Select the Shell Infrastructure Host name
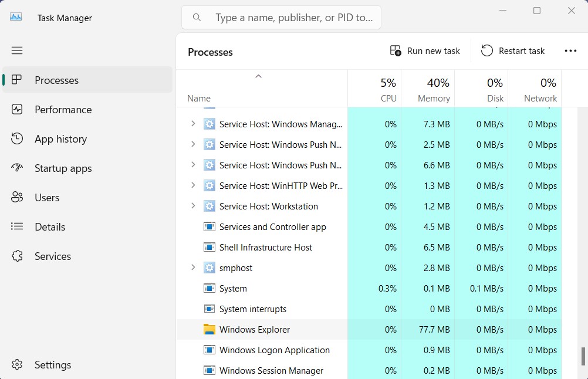This screenshot has width=588, height=379. pyautogui.click(x=265, y=248)
